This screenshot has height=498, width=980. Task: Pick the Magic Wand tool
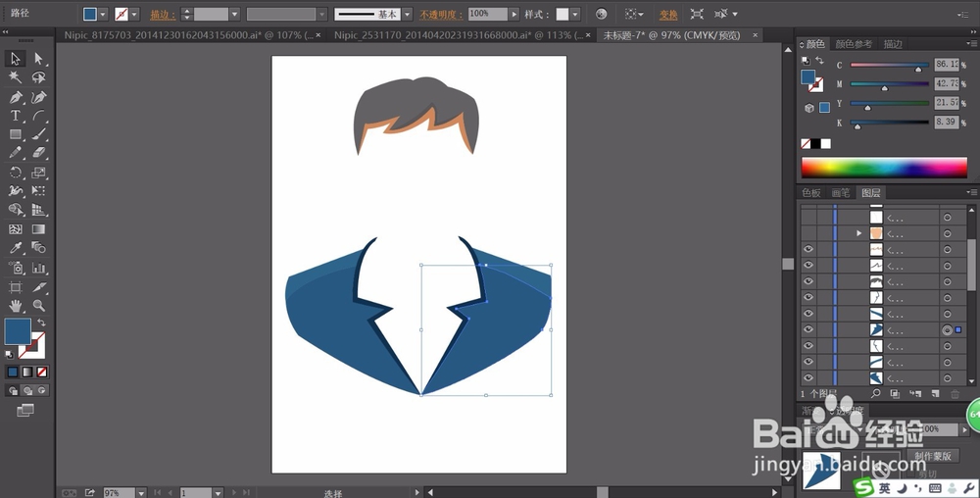click(x=16, y=77)
